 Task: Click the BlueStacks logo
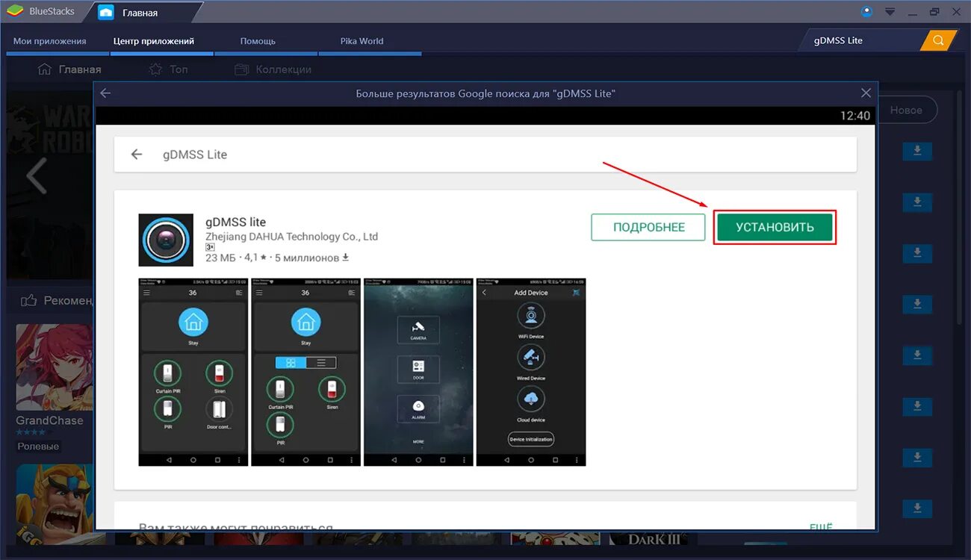tap(15, 12)
